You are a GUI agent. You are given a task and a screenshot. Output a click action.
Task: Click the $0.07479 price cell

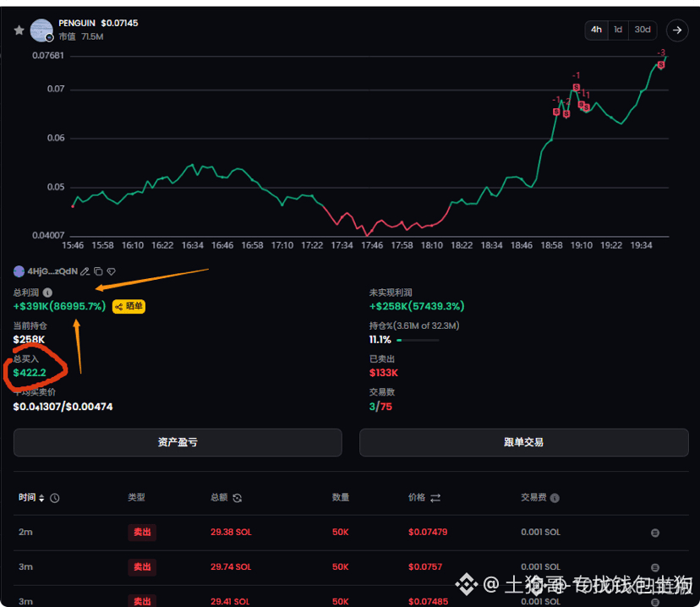pos(427,532)
